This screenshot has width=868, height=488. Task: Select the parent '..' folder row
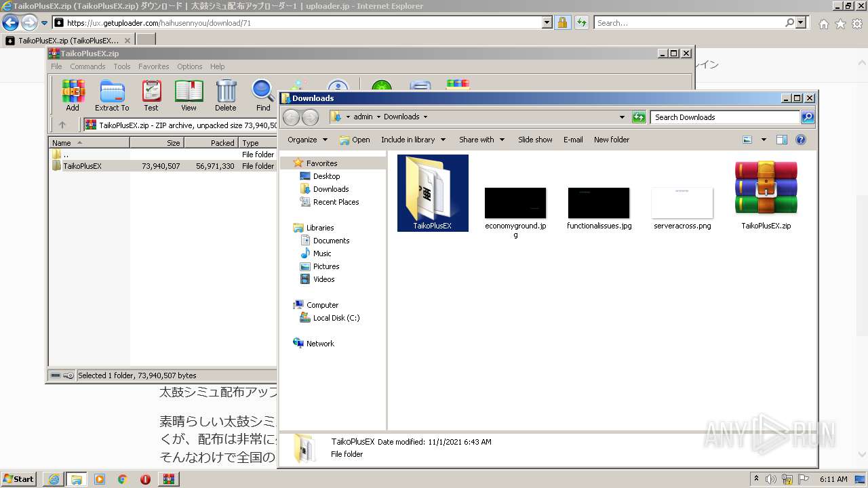(163, 155)
